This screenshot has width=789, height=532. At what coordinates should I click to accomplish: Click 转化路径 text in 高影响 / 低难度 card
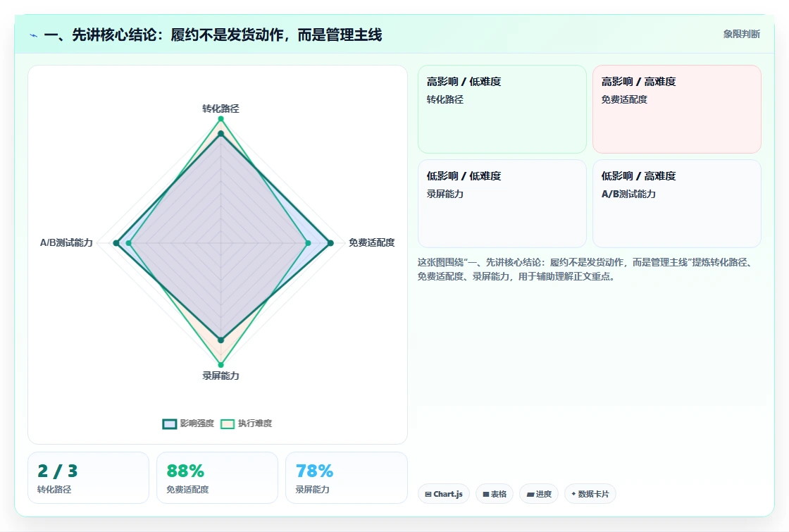tap(445, 99)
